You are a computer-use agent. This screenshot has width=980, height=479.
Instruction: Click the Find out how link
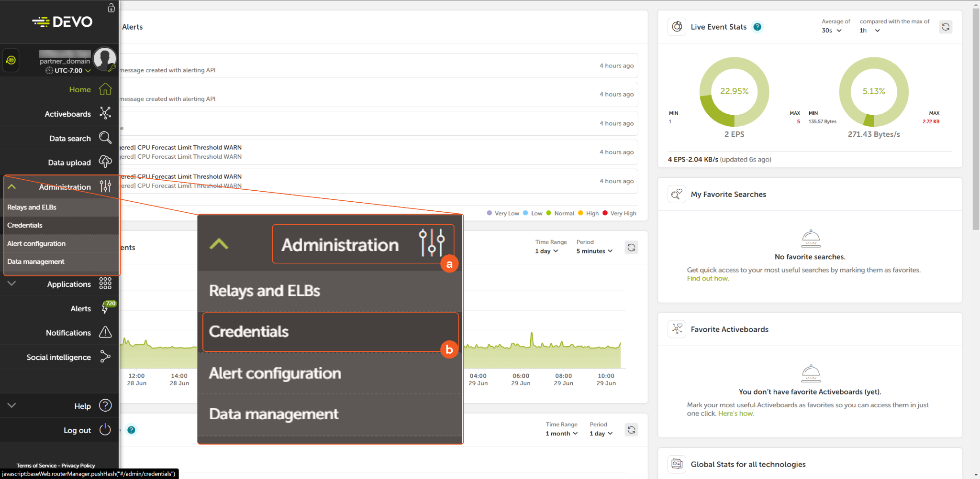[x=708, y=279]
